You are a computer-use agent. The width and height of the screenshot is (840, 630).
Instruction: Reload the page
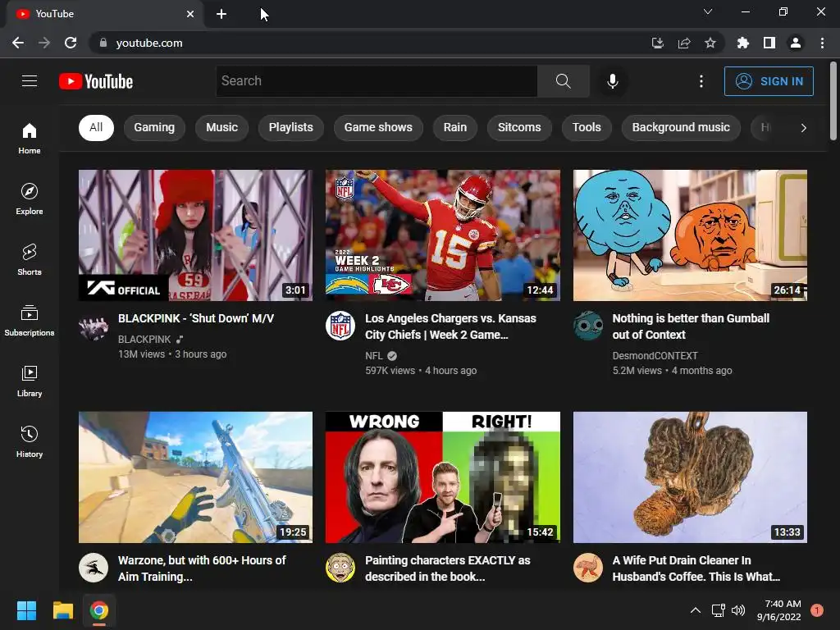coord(71,43)
